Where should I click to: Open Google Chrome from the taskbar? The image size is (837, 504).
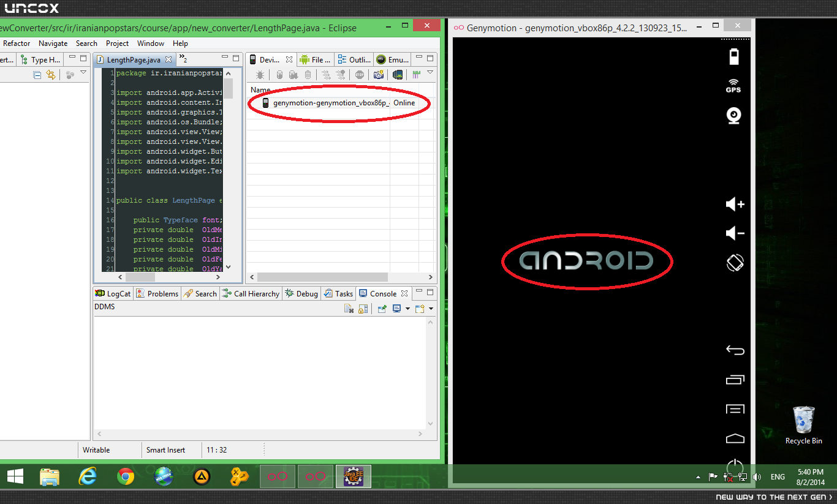126,476
